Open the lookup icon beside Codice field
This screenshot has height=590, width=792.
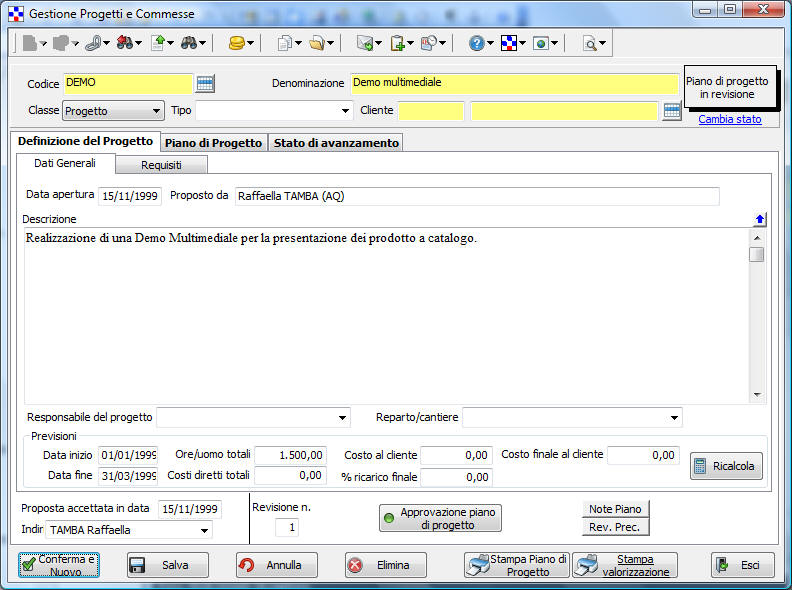pos(205,84)
